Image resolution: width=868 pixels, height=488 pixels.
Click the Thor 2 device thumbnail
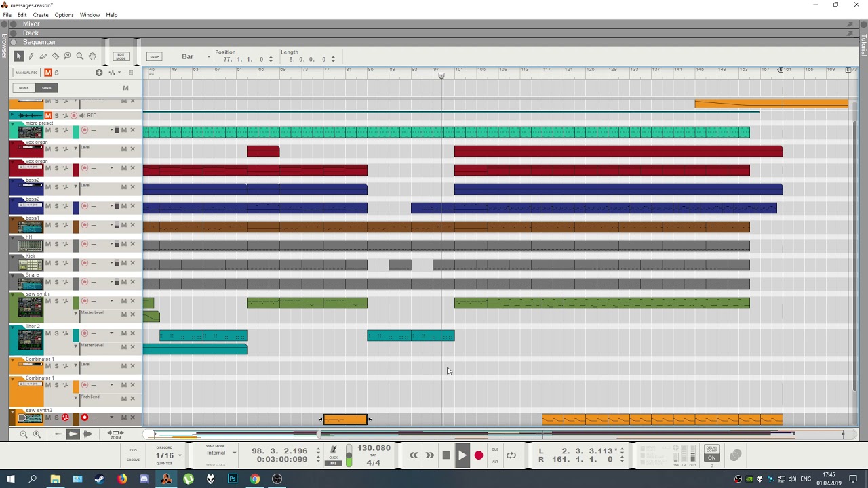tap(30, 340)
